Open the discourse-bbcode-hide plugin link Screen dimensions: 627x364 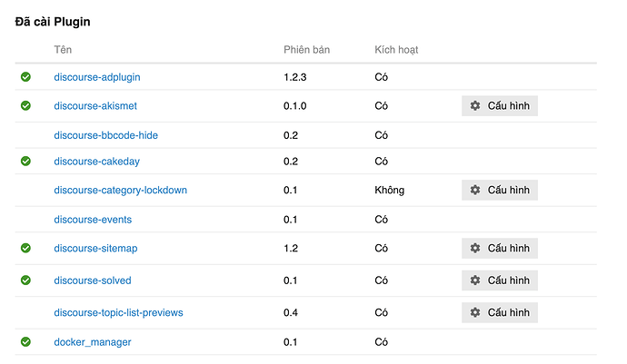tap(106, 135)
